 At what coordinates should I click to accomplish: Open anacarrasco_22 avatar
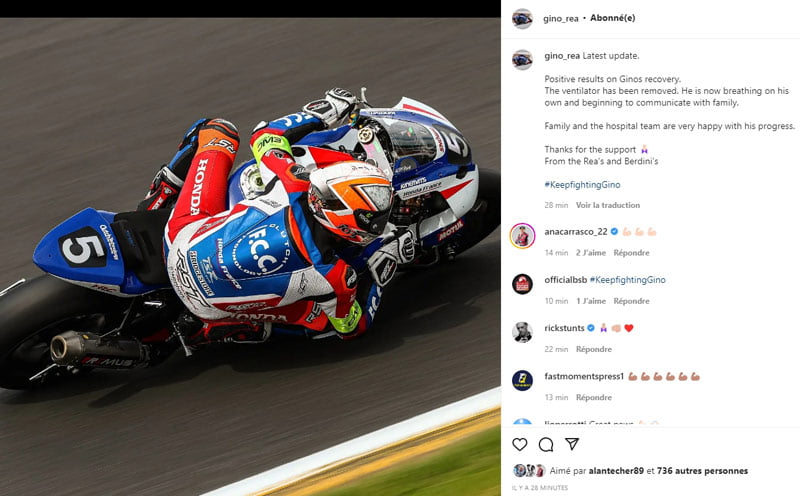[522, 236]
